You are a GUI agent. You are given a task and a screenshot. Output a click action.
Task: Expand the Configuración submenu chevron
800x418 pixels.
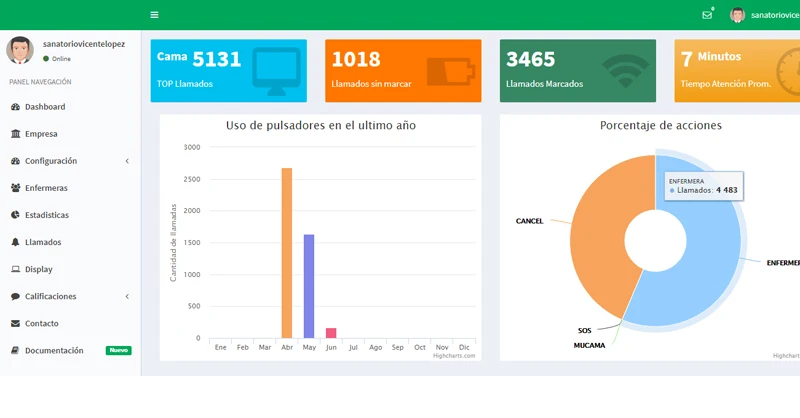(x=127, y=161)
